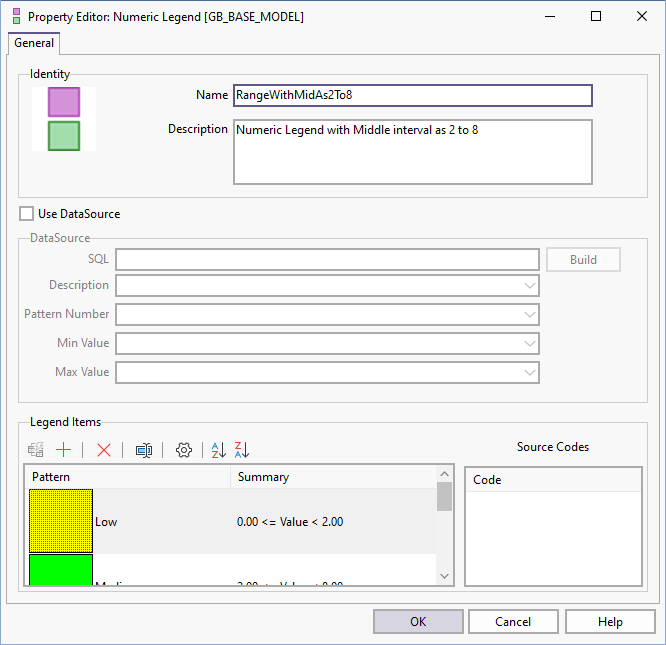666x645 pixels.
Task: Select the green Medium pattern swatch
Action: (x=61, y=569)
